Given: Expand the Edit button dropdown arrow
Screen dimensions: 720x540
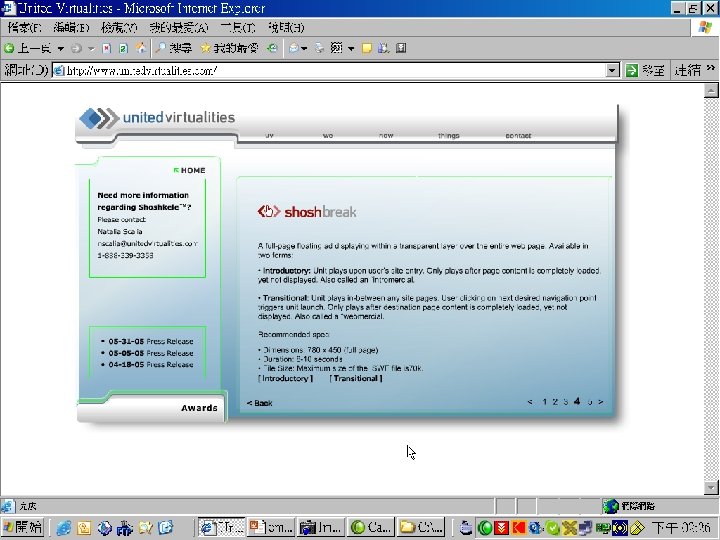Looking at the screenshot, I should click(x=351, y=48).
